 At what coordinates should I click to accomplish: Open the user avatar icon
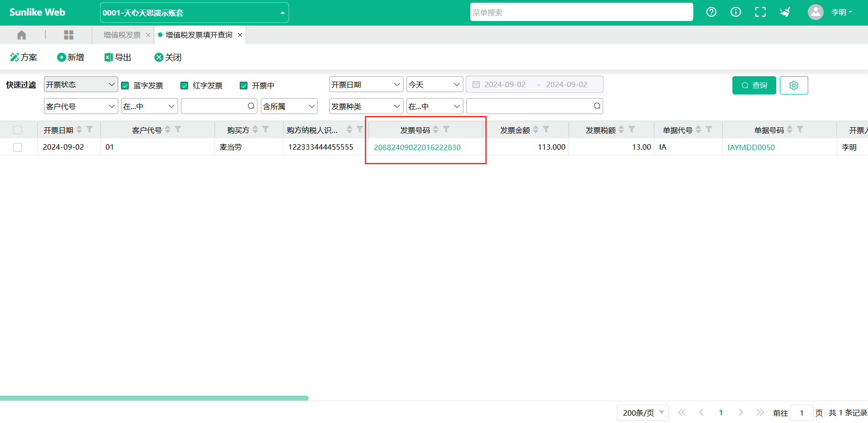815,12
